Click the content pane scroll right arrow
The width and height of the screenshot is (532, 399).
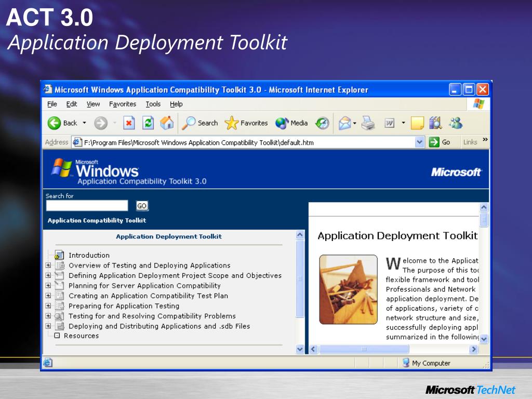point(474,349)
